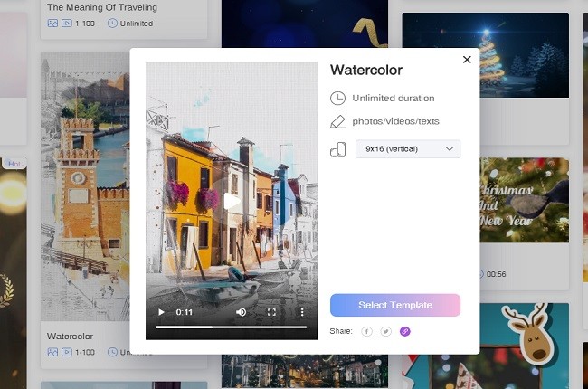Open the blue bokeh template thumbnail at top
588x389 pixels.
(305, 24)
